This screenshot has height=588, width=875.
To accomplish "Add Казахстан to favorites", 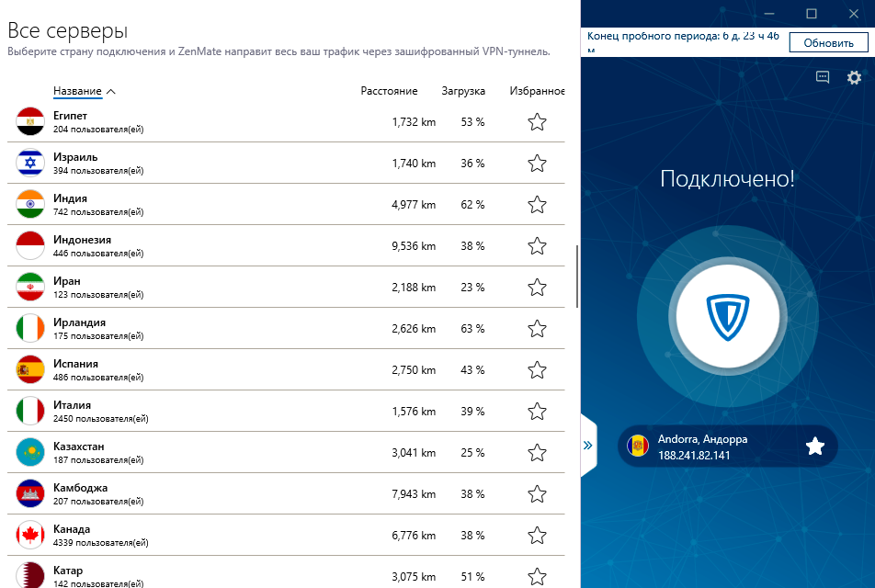I will [537, 452].
